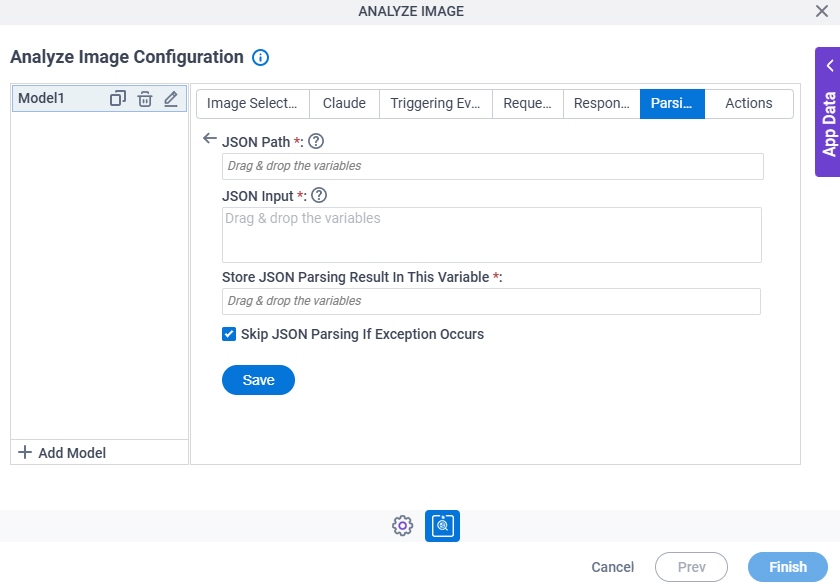Switch to the Triggering Ev... tab
This screenshot has height=586, width=840.
click(x=436, y=103)
